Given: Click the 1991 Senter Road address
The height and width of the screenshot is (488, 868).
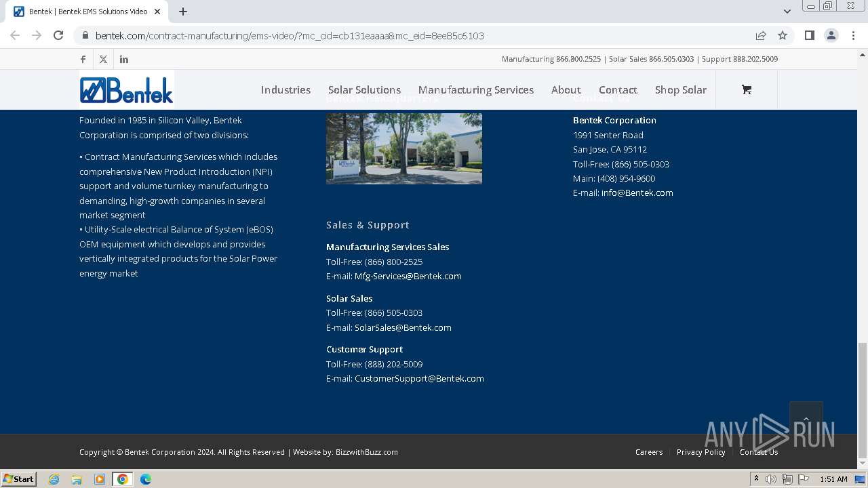Looking at the screenshot, I should coord(608,135).
